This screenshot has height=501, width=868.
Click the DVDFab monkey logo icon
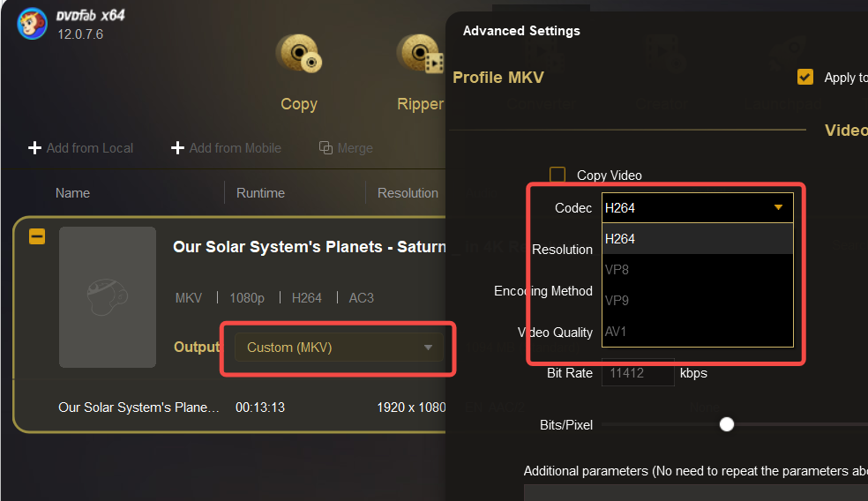point(32,24)
